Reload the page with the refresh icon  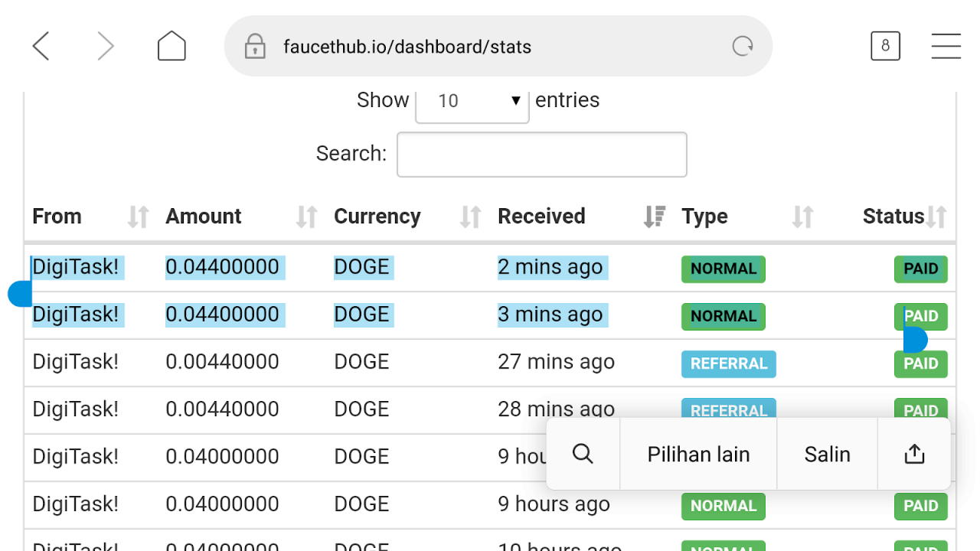pos(743,47)
